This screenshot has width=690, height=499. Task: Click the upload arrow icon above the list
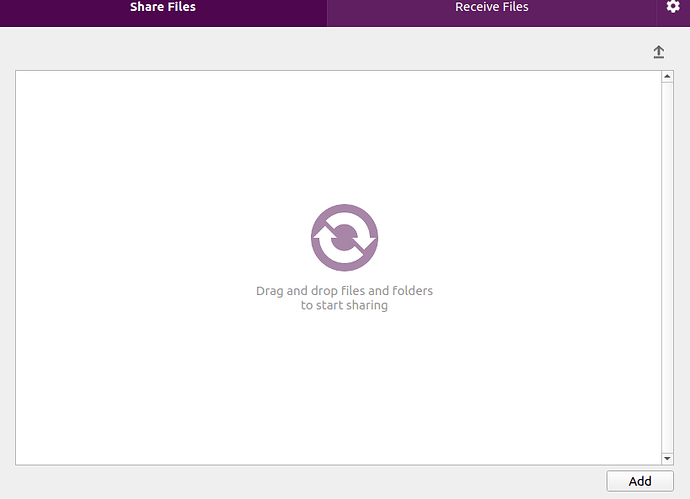click(x=659, y=52)
